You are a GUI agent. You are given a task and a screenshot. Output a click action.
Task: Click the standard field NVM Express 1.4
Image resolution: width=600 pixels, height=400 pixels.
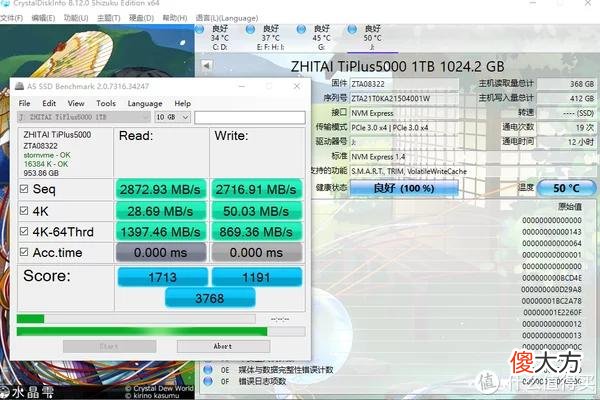[473, 157]
